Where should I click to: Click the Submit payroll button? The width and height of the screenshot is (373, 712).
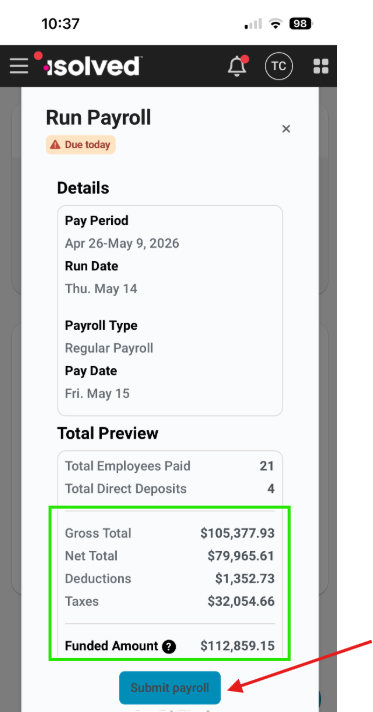coord(170,687)
